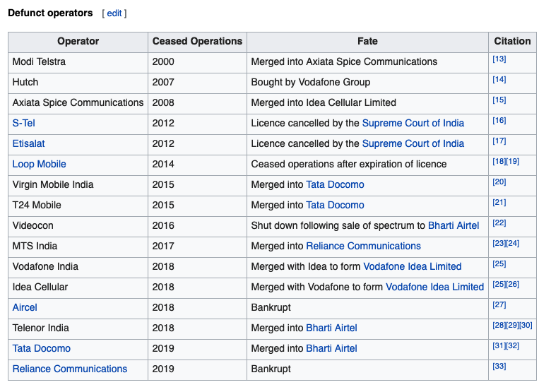551x392 pixels.
Task: Open citation [13] for Modi Telstra
Action: pyautogui.click(x=499, y=59)
